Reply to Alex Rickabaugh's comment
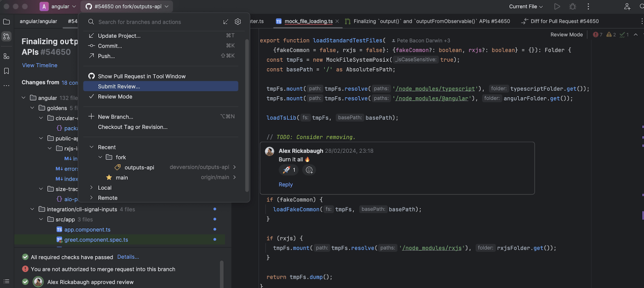The width and height of the screenshot is (644, 288). (285, 185)
